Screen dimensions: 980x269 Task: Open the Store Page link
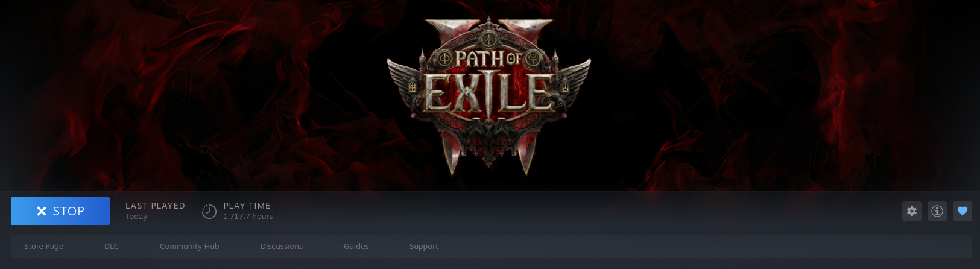tap(43, 247)
